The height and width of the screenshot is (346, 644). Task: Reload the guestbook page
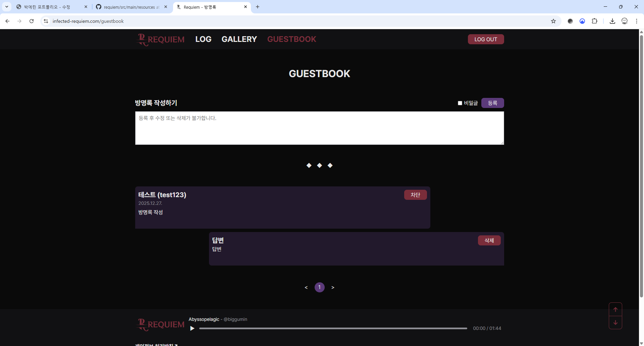[x=32, y=21]
